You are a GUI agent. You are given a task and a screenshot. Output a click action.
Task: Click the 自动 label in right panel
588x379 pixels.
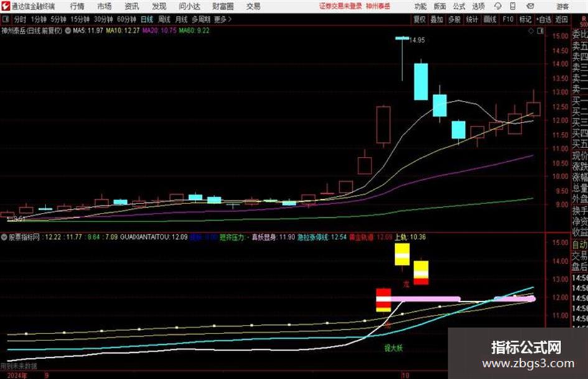[579, 245]
